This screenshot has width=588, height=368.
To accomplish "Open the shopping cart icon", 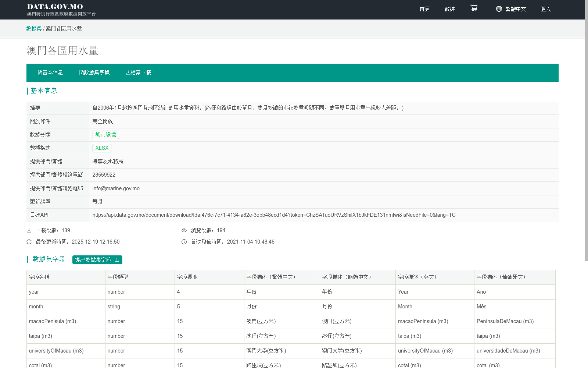I will coord(474,8).
